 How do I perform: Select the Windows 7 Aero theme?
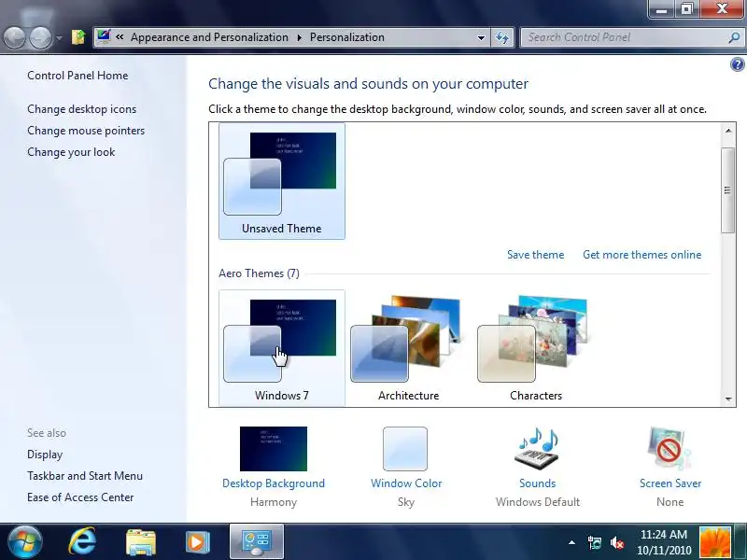[282, 348]
